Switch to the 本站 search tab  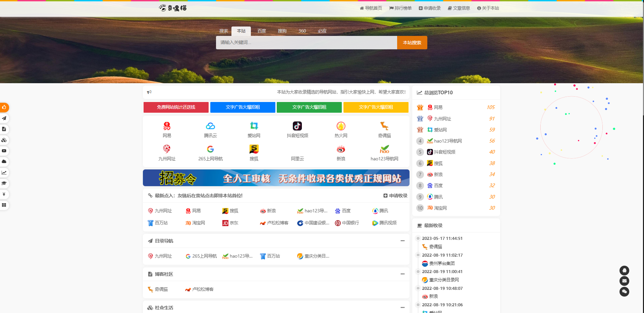tap(241, 31)
